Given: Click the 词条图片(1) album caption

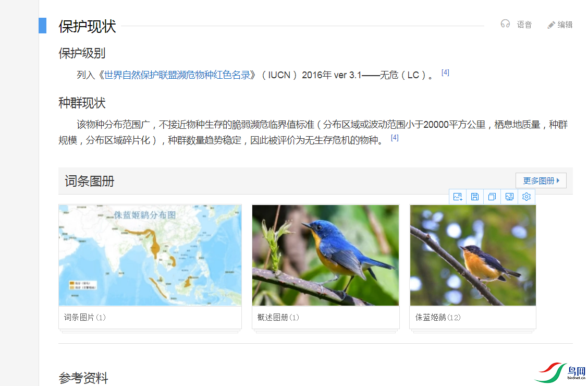Looking at the screenshot, I should [85, 317].
